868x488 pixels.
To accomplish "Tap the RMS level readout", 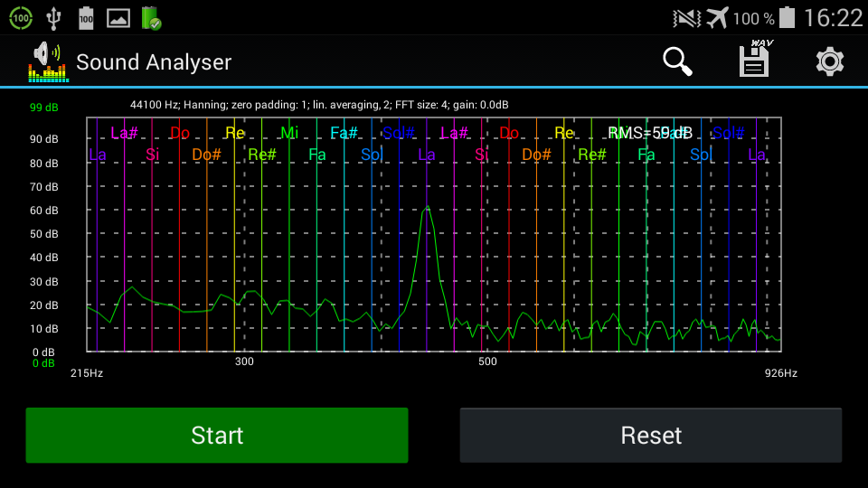I will tap(649, 133).
